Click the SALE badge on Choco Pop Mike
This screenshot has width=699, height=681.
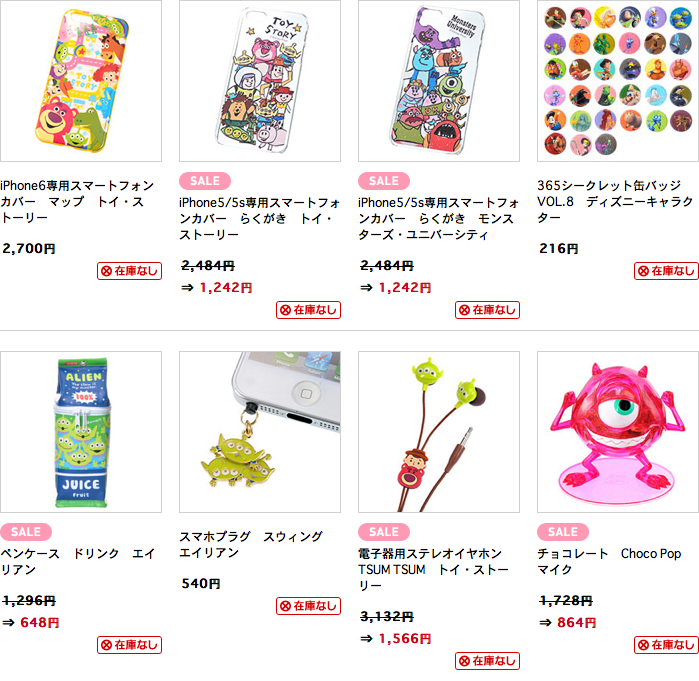(563, 532)
